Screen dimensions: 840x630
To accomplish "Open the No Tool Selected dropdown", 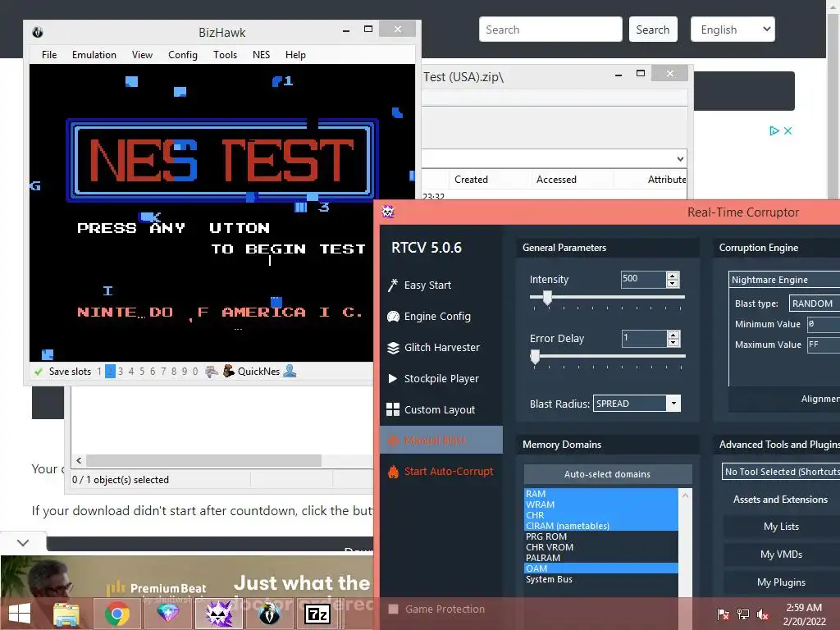I will pyautogui.click(x=781, y=472).
